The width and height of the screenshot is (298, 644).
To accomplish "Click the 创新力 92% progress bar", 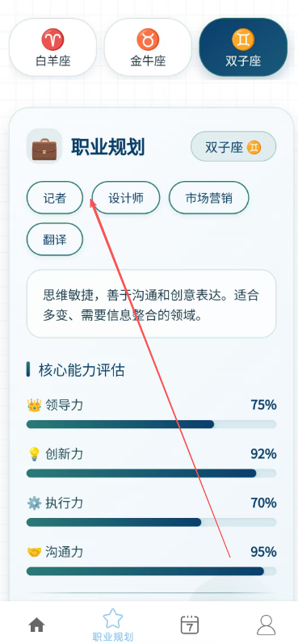I will [152, 474].
